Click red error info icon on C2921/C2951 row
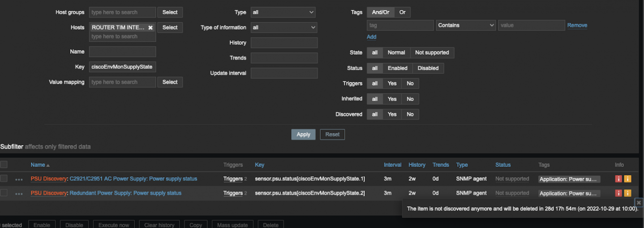Screen dimensions: 644x228 click(618, 179)
